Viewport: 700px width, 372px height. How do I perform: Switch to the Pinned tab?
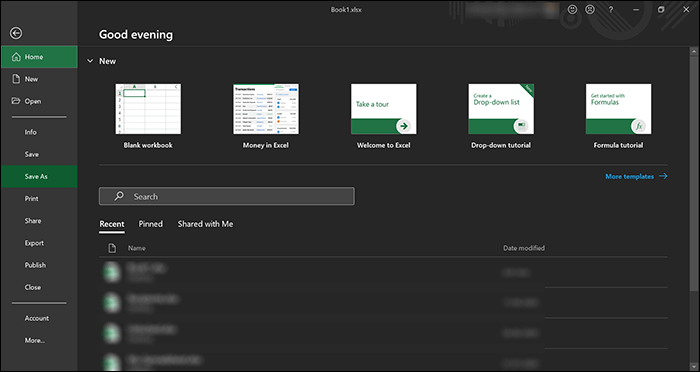coord(150,224)
